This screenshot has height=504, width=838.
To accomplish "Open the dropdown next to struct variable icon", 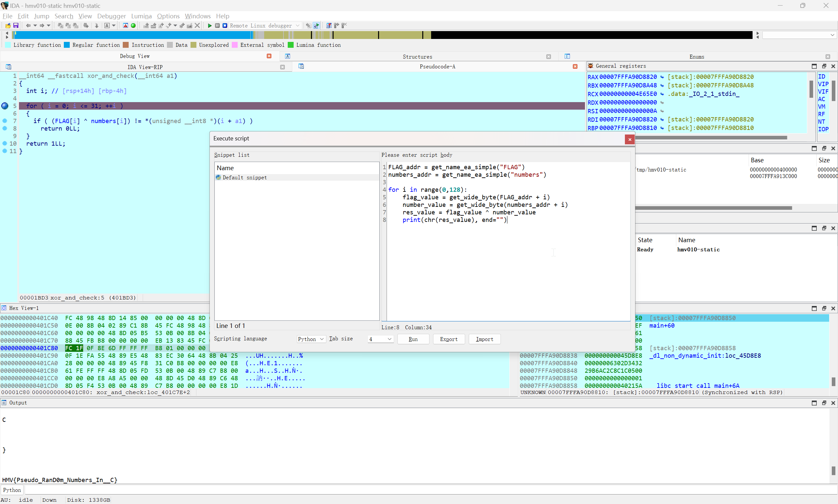I will 175,26.
